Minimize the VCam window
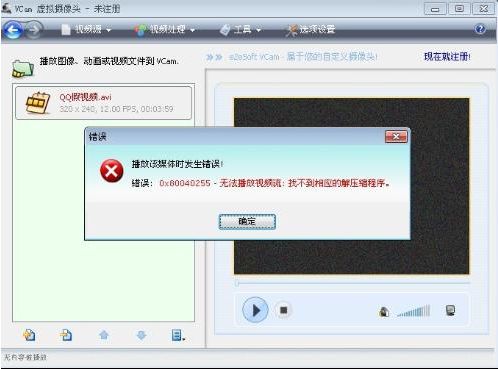The width and height of the screenshot is (498, 369). 435,9
